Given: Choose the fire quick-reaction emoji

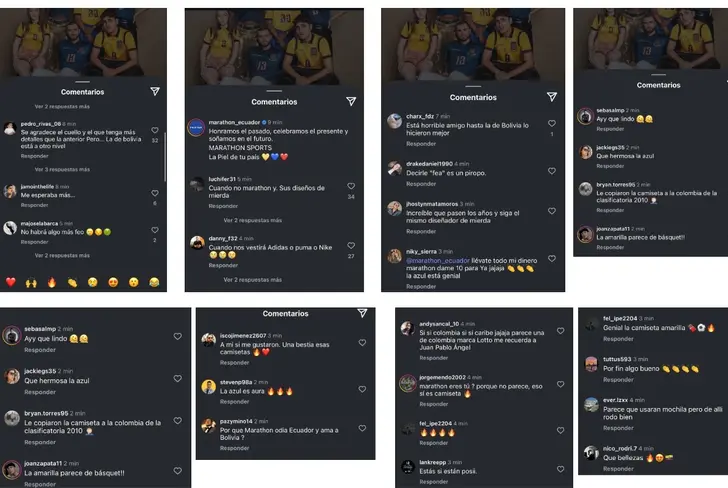Looking at the screenshot, I should [x=52, y=282].
